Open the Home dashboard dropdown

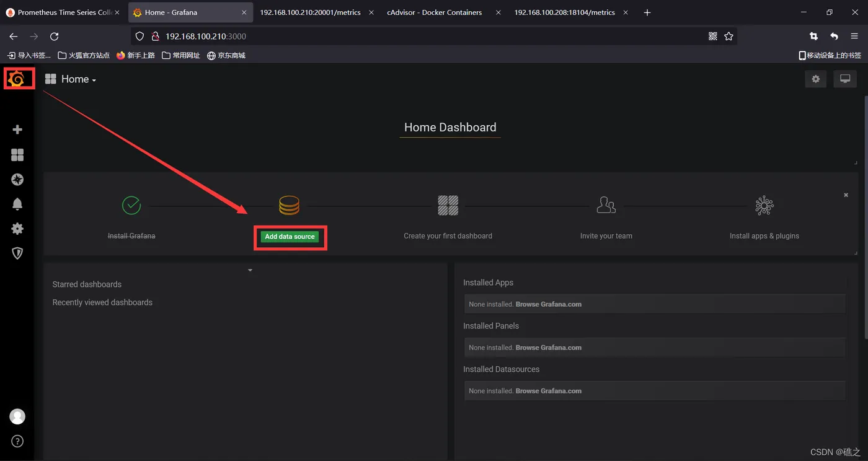point(71,79)
